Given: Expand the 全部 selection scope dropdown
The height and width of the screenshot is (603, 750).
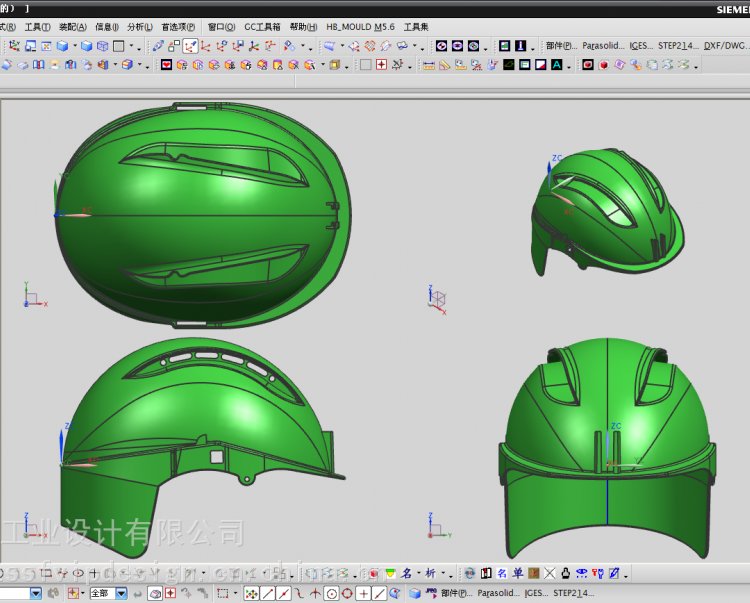Looking at the screenshot, I should 122,593.
